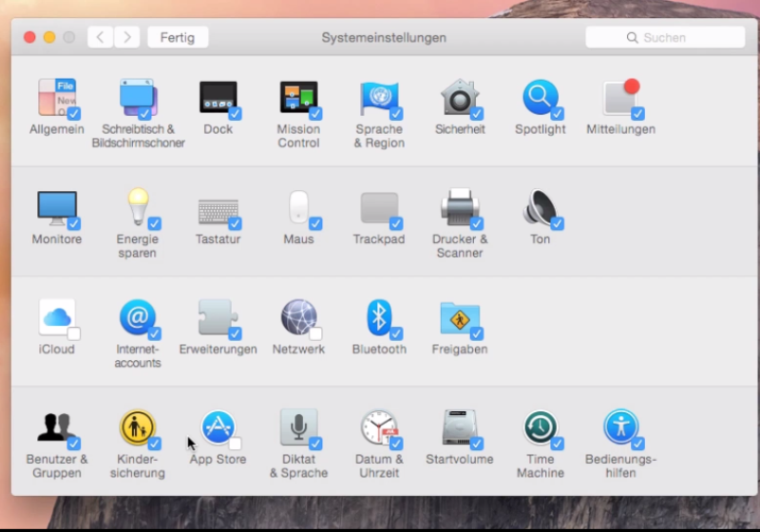Viewport: 760px width, 532px height.
Task: Uncheck the Mitteilungen checkbox
Action: [637, 113]
